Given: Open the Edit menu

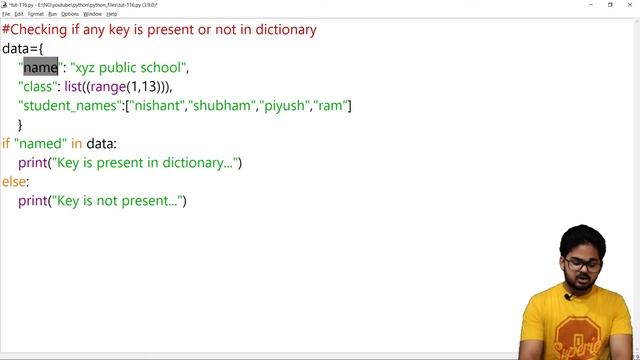Looking at the screenshot, I should click(19, 14).
